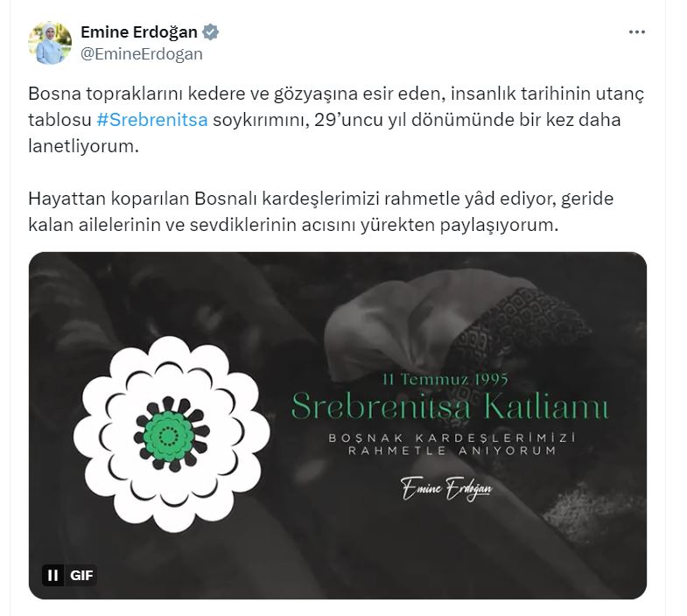Click the Srebrenitsa Katliamı green title text

click(x=450, y=406)
